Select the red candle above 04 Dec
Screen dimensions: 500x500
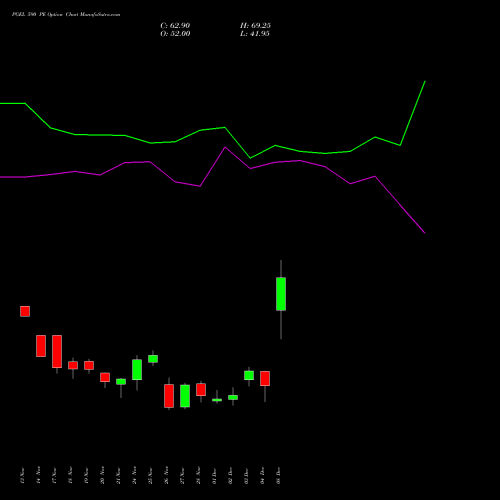click(x=265, y=378)
